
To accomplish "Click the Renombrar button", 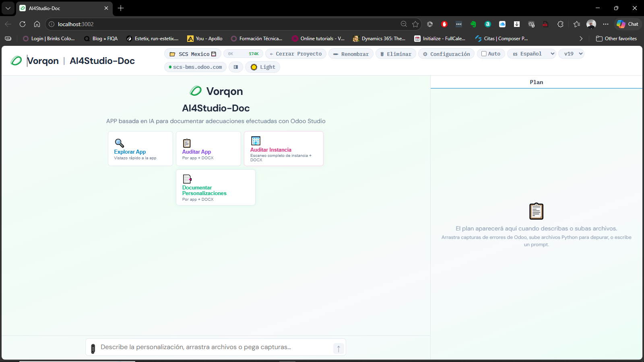I will [x=351, y=54].
